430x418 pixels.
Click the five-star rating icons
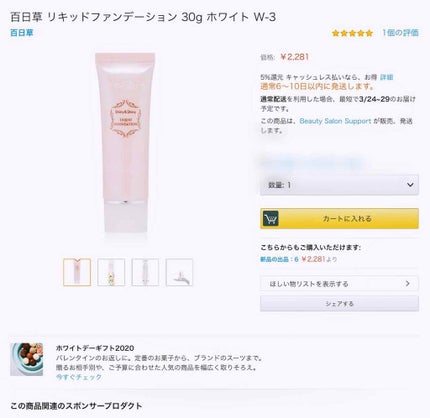[x=352, y=33]
